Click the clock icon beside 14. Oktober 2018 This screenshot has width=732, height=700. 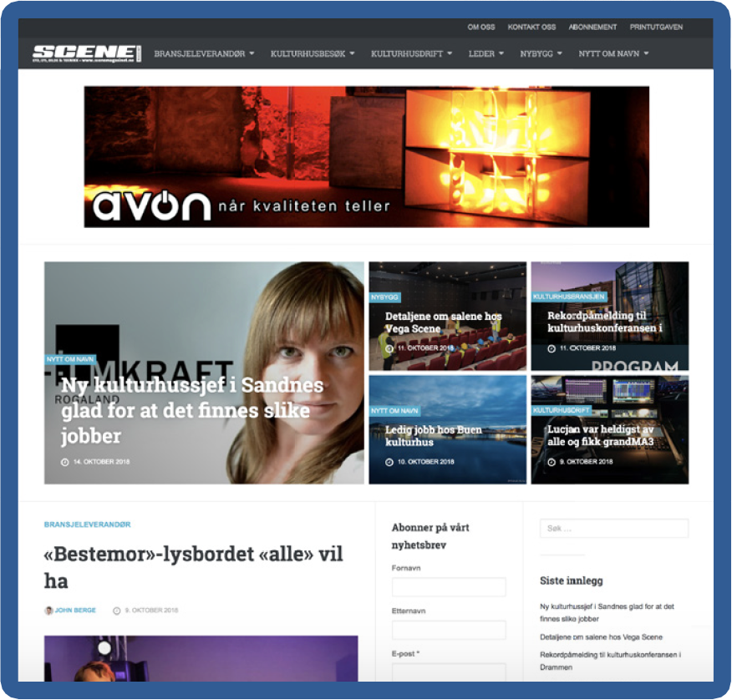[x=65, y=462]
